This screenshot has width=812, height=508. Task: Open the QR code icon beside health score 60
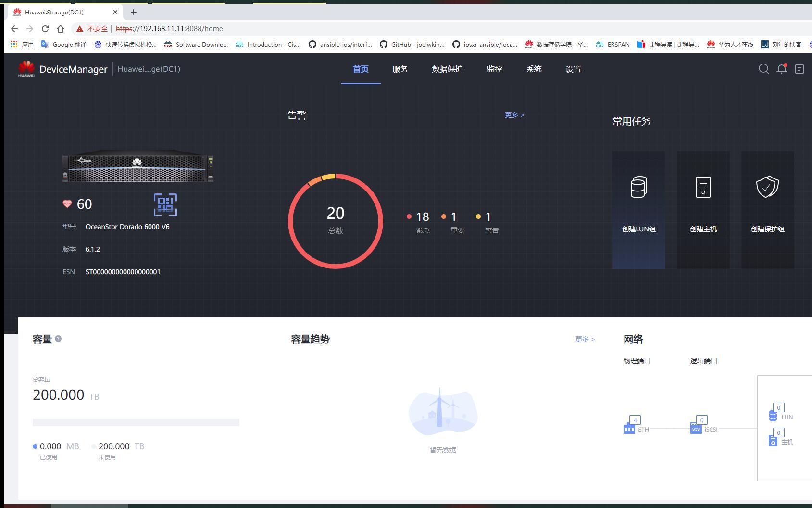point(165,205)
